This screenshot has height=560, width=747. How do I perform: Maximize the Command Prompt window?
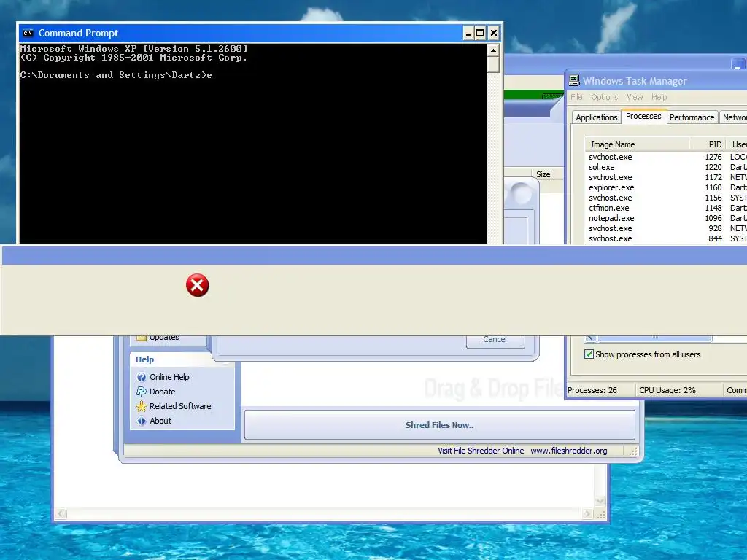click(480, 33)
